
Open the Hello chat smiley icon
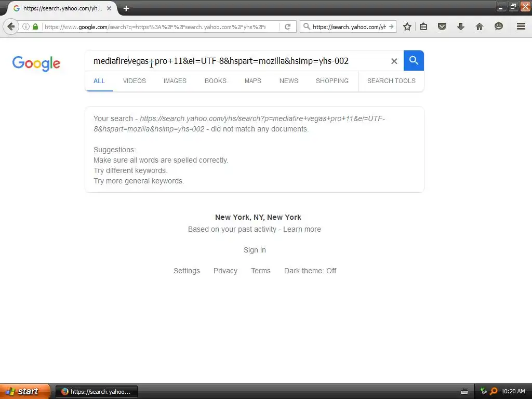tap(498, 26)
